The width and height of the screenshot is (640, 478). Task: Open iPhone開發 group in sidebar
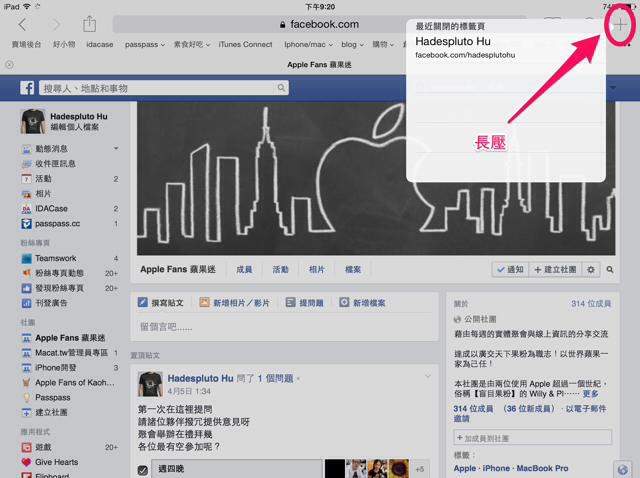point(49,368)
